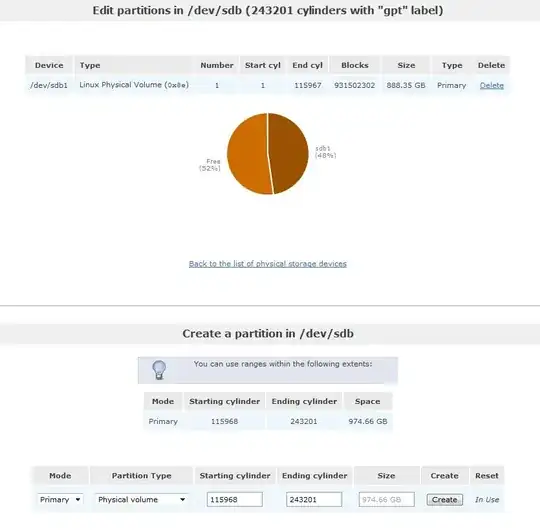Click the Start cyl column header
This screenshot has height=530, width=540.
263,65
